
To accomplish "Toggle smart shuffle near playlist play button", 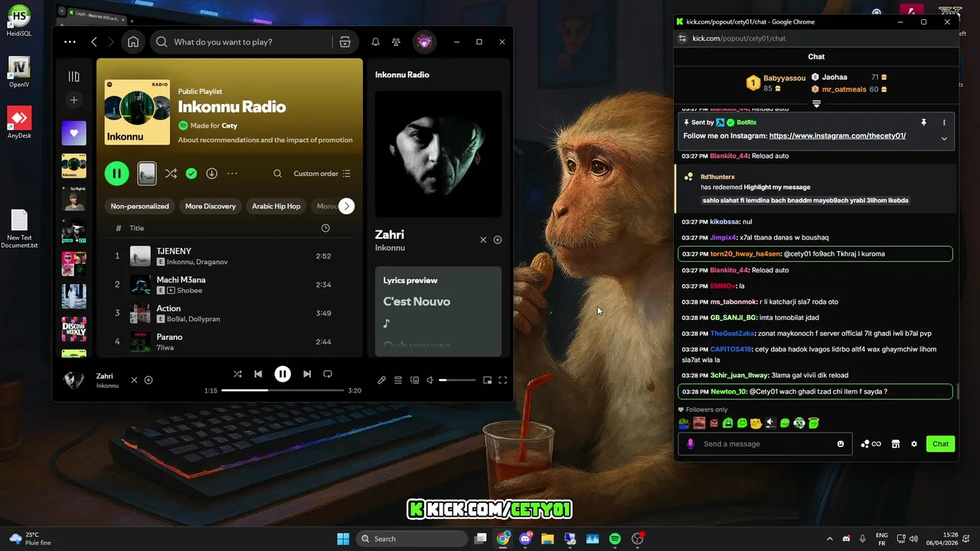I will coord(171,174).
